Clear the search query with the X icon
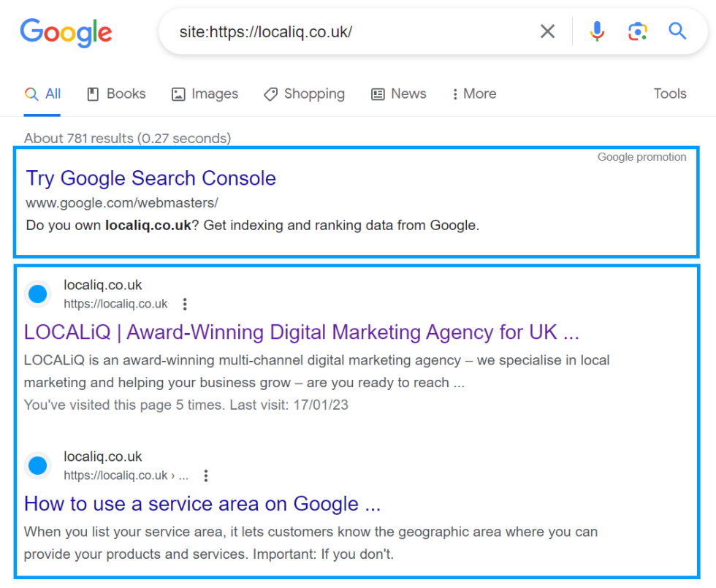The width and height of the screenshot is (716, 588). tap(547, 31)
